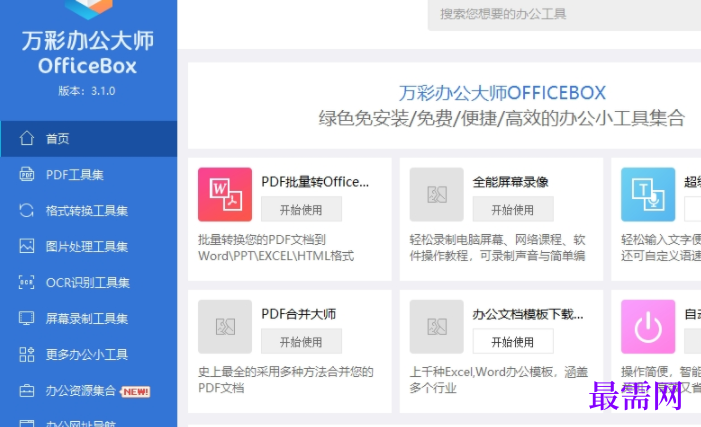Click the NEW! badge beside 办公资源集合
The width and height of the screenshot is (701, 427).
click(x=136, y=392)
